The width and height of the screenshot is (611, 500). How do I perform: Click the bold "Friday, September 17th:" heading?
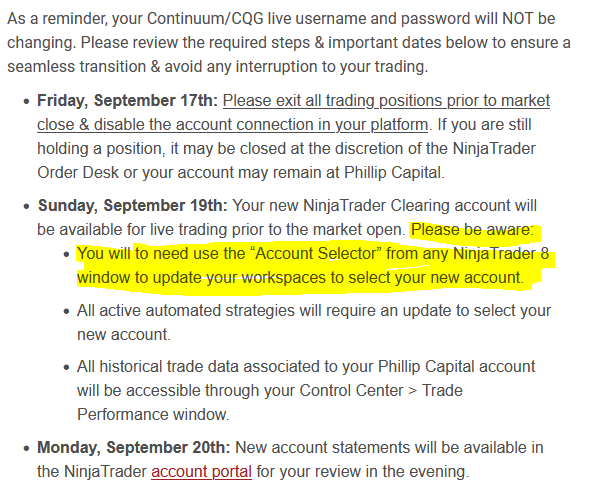[127, 101]
